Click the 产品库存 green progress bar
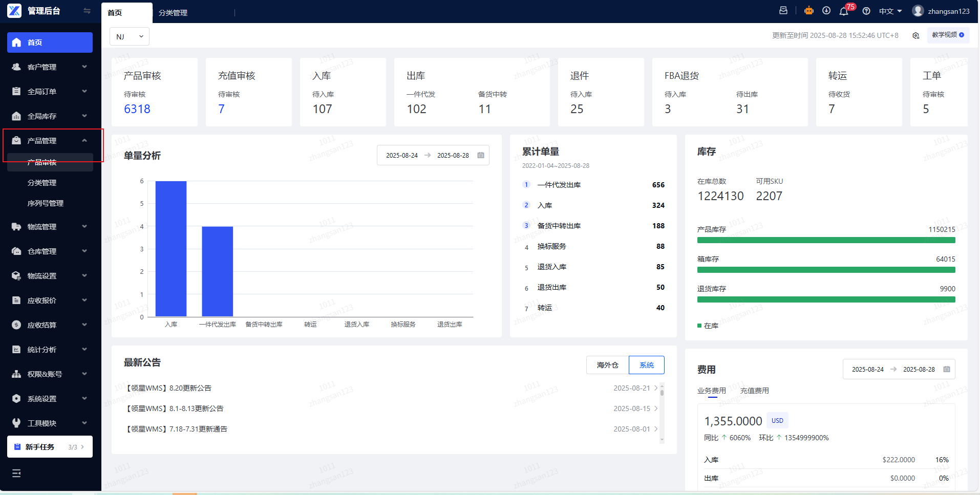980x495 pixels. 826,240
